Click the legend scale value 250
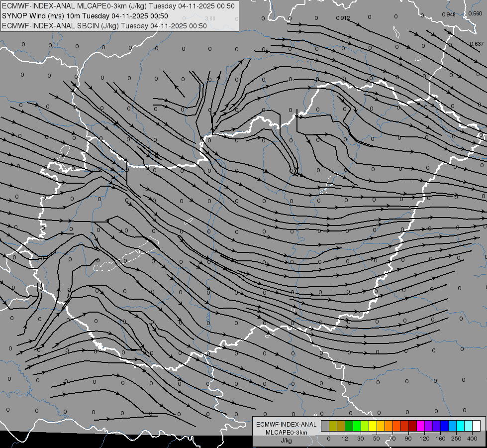The height and width of the screenshot is (448, 487). tap(456, 439)
